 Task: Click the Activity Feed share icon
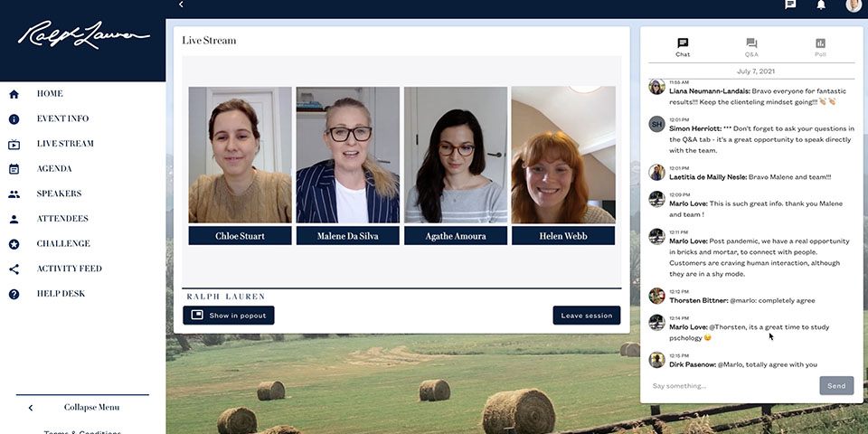pyautogui.click(x=14, y=269)
